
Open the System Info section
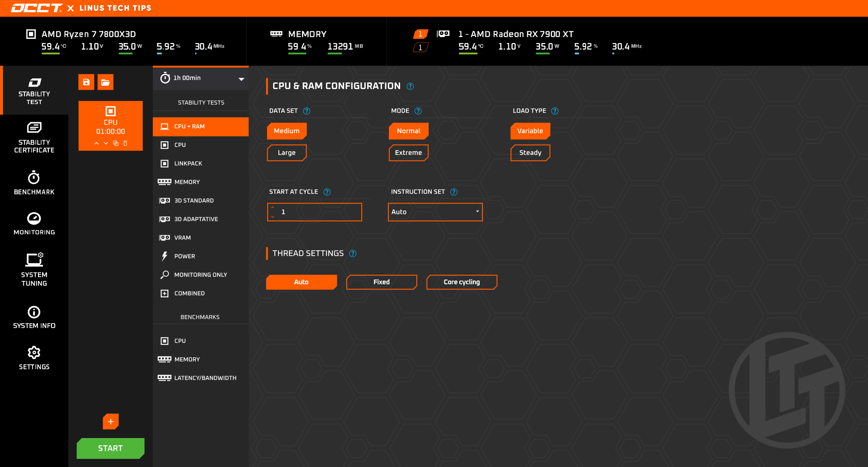point(34,317)
